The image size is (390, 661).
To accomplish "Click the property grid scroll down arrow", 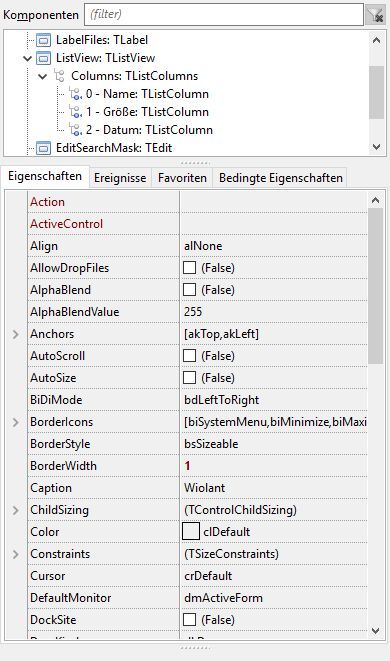I will [375, 631].
